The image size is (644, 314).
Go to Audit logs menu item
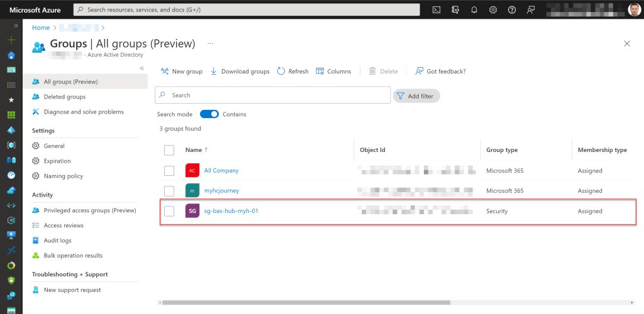click(57, 241)
